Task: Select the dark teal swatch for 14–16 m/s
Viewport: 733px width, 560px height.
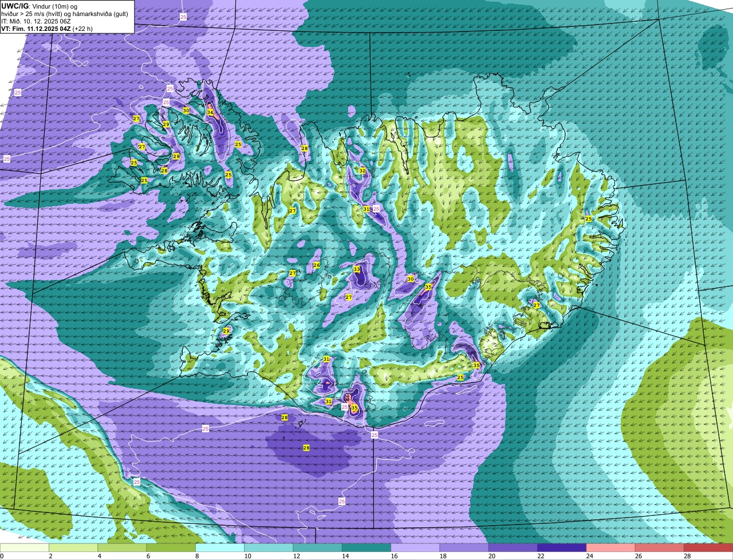Action: [366, 547]
